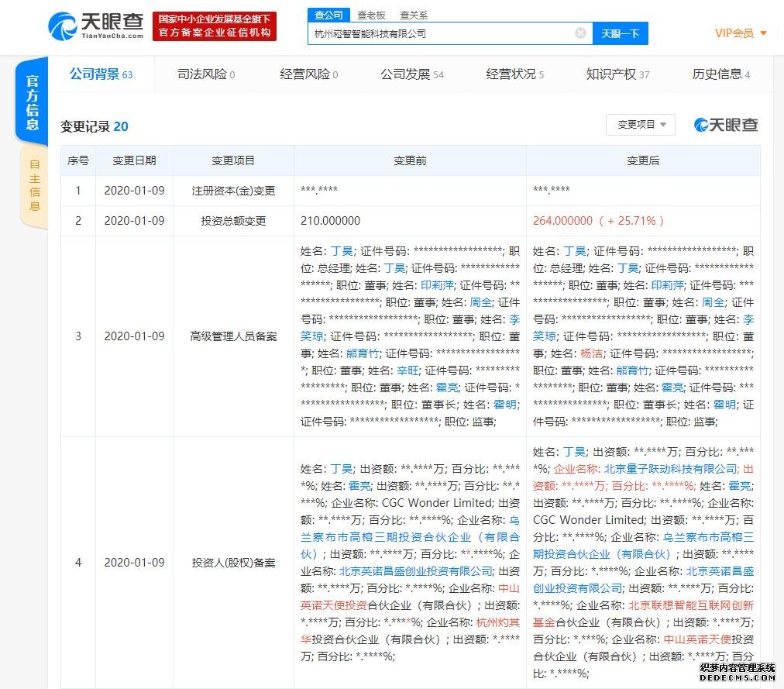
Task: Open 印莉萍 link in the 变更后 column
Action: point(668,285)
